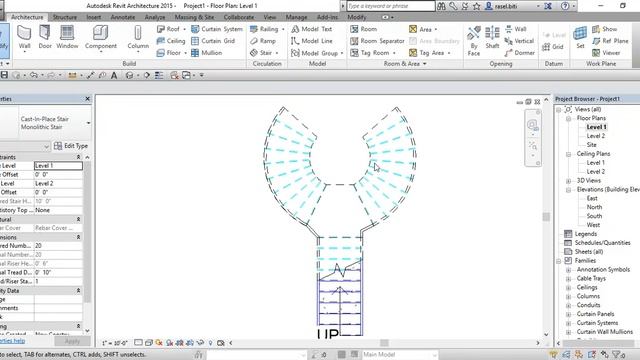
Task: Click the Ref Plane tool
Action: (610, 41)
